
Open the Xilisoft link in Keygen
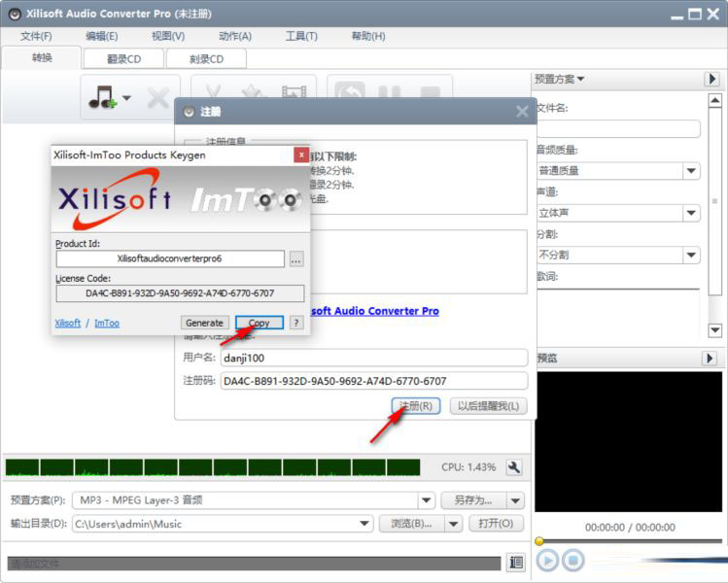point(68,323)
